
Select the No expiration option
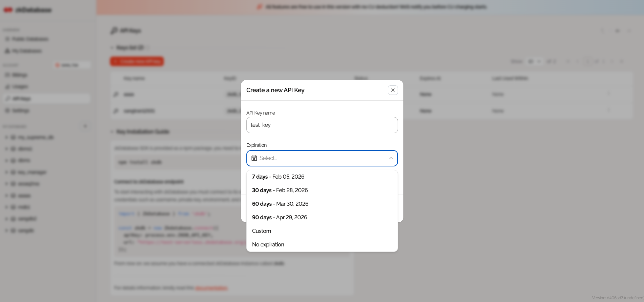pyautogui.click(x=322, y=245)
